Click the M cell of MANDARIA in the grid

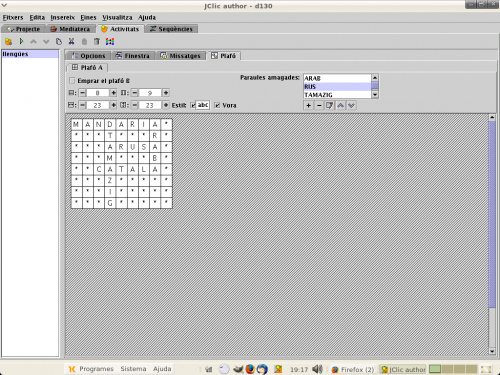pyautogui.click(x=76, y=125)
